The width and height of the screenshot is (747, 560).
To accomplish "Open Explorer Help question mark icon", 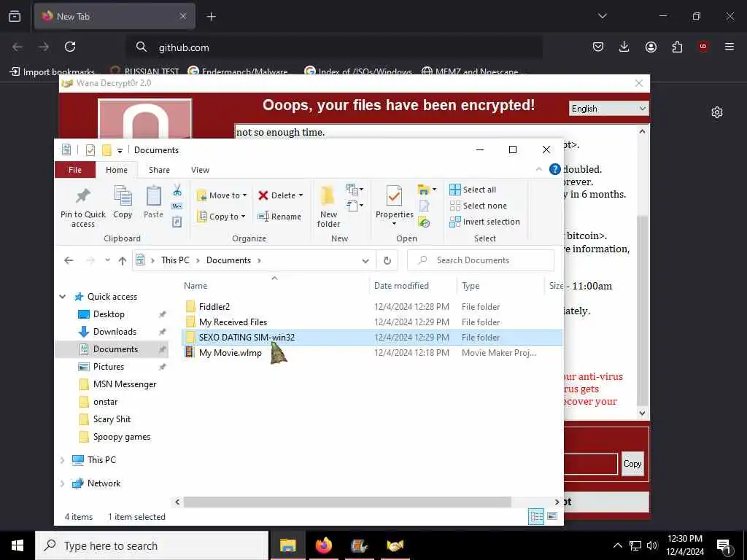I will (x=555, y=169).
